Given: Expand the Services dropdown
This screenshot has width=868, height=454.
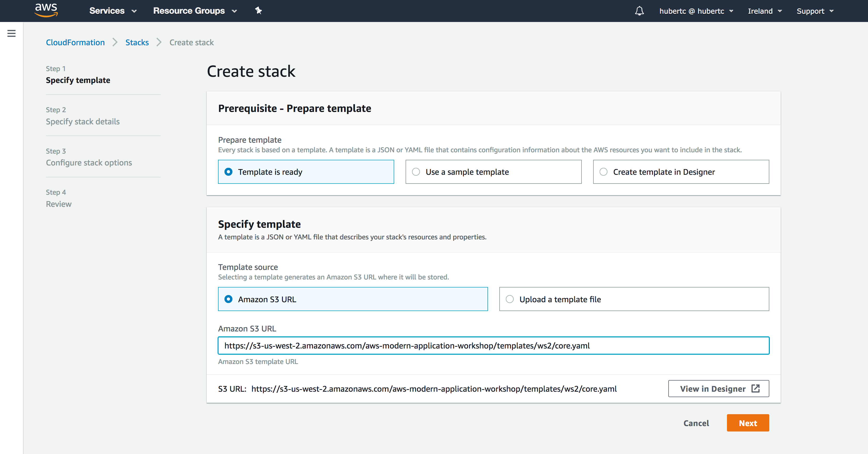Looking at the screenshot, I should (x=113, y=11).
